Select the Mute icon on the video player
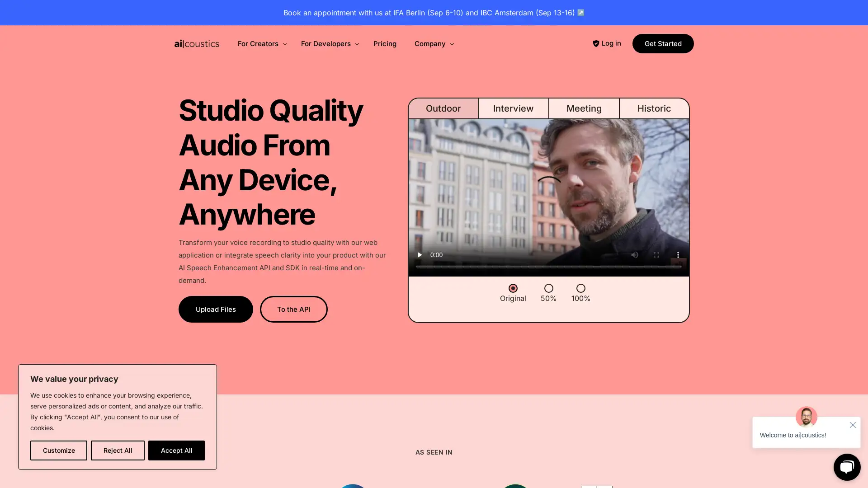The width and height of the screenshot is (868, 488). point(634,255)
